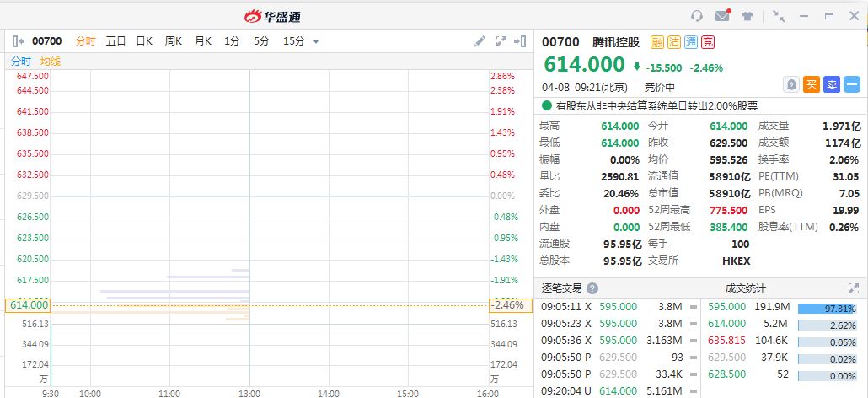Image resolution: width=868 pixels, height=398 pixels.
Task: Open customer service headset icon
Action: point(697,16)
